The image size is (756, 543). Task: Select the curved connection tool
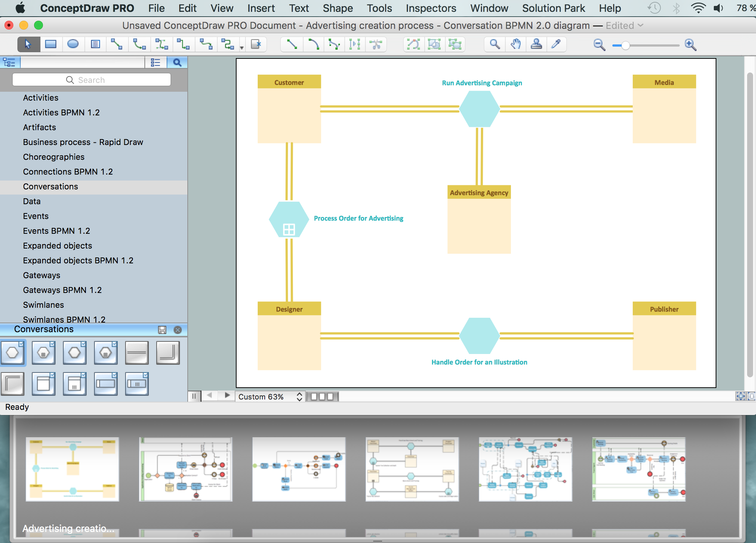click(314, 44)
